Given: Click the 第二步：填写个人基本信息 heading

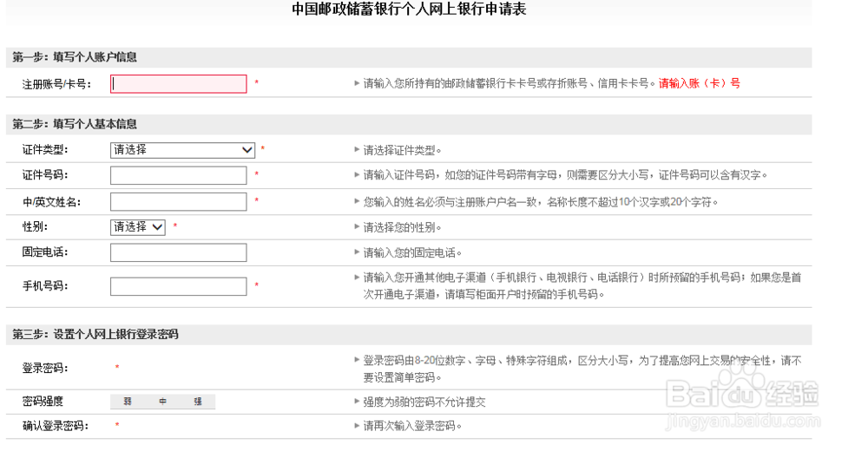Looking at the screenshot, I should pos(75,124).
